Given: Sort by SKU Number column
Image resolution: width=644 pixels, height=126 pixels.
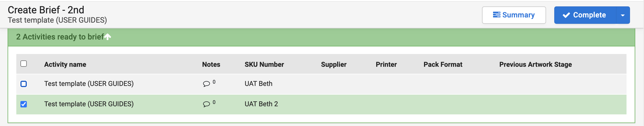Looking at the screenshot, I should click(x=264, y=64).
